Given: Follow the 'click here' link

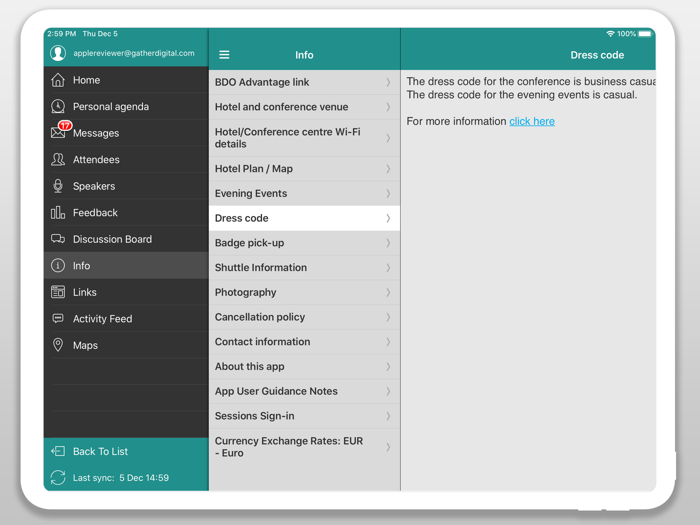Looking at the screenshot, I should click(x=532, y=121).
